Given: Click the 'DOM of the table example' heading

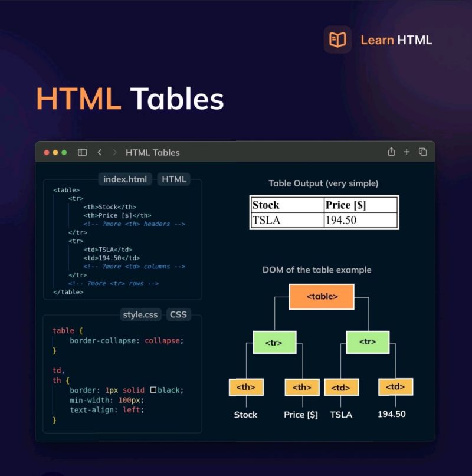Looking at the screenshot, I should (x=317, y=270).
